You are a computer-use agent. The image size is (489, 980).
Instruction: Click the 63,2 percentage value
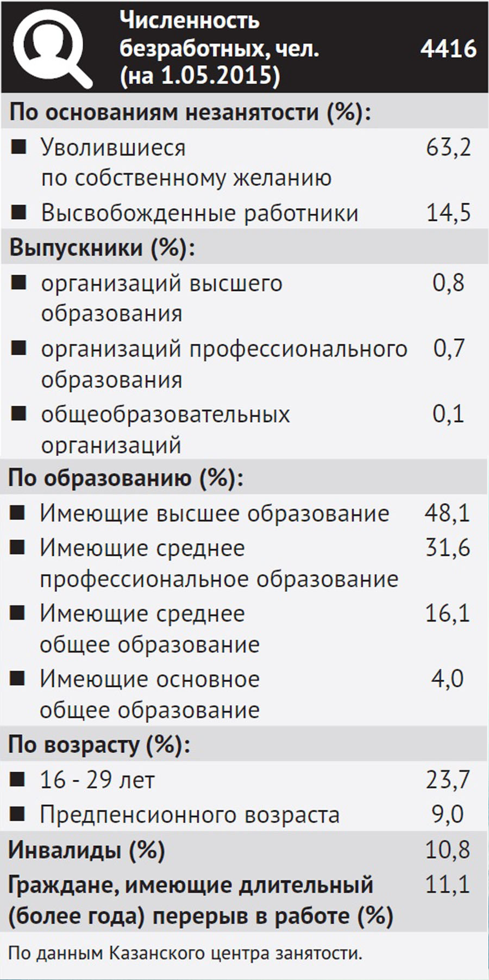(x=448, y=147)
